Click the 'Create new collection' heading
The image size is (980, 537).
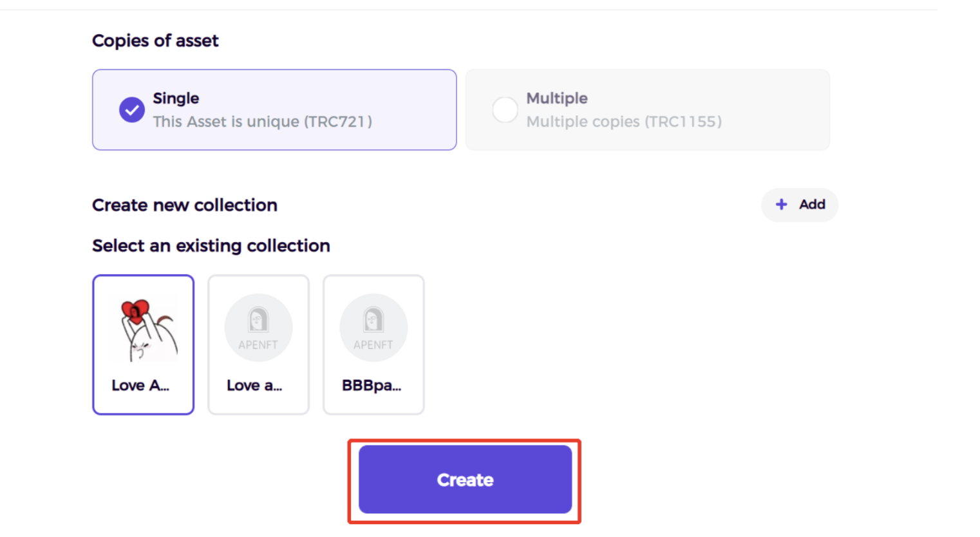coord(185,205)
